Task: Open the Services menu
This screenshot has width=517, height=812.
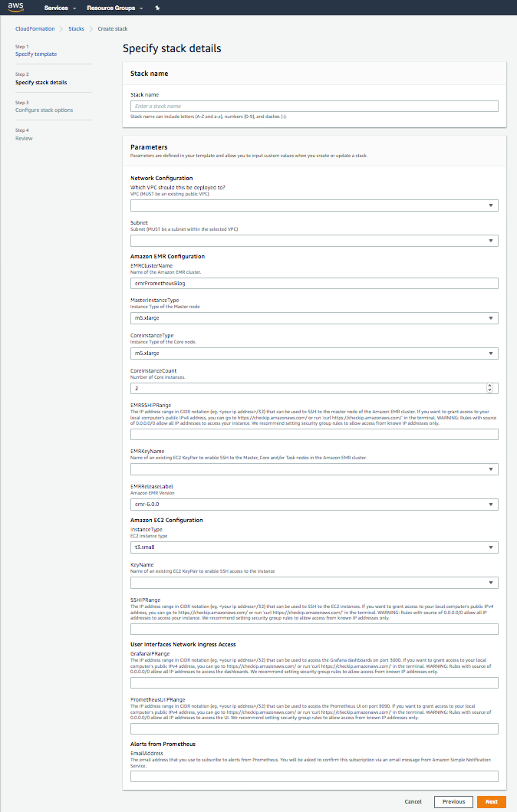Action: click(60, 8)
